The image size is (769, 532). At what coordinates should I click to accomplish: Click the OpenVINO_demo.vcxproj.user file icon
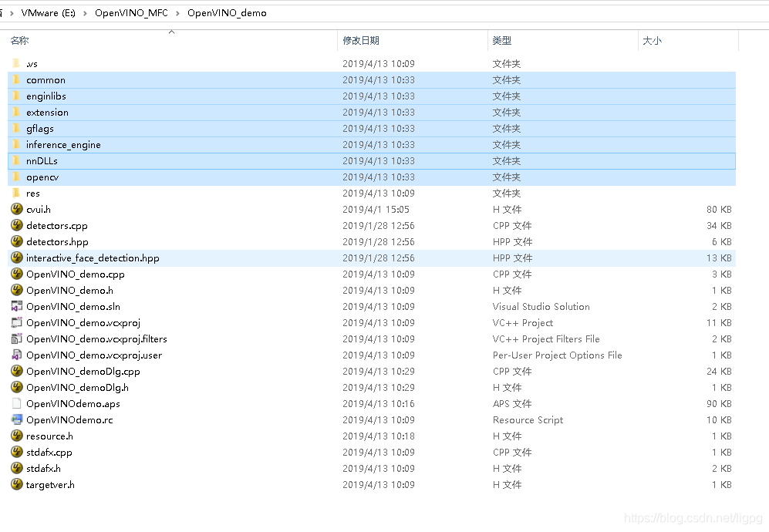click(x=17, y=355)
